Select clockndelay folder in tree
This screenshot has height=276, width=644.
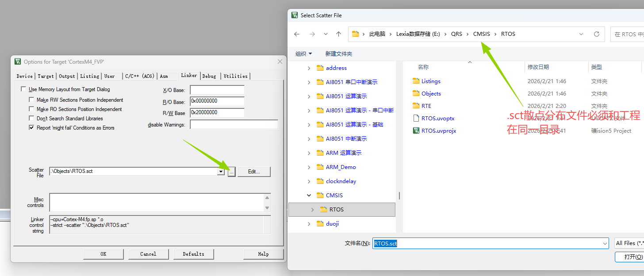pos(341,181)
